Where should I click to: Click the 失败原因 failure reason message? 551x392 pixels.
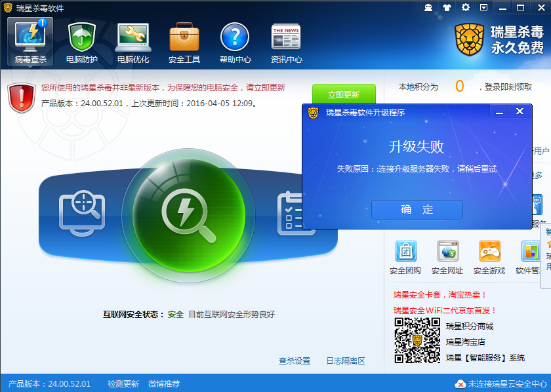(417, 169)
